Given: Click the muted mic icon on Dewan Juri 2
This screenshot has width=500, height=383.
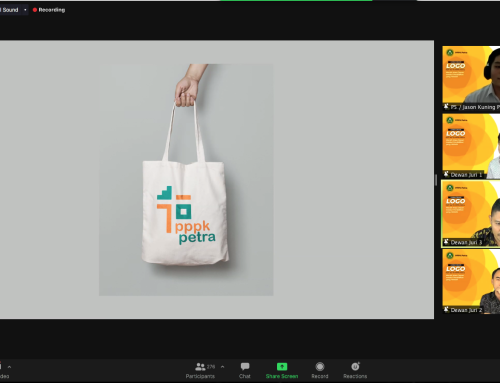Looking at the screenshot, I should coord(446,310).
